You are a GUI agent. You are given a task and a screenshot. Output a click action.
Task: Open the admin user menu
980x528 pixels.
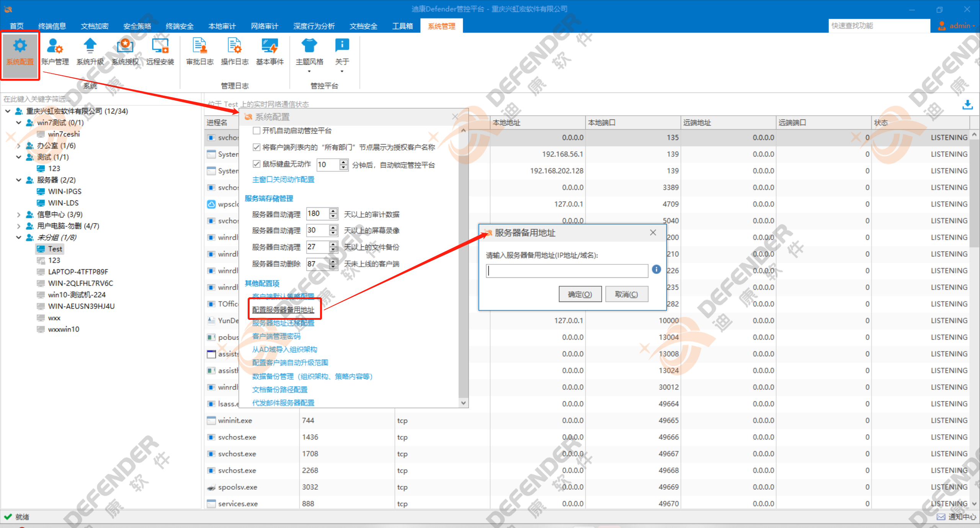[x=956, y=26]
